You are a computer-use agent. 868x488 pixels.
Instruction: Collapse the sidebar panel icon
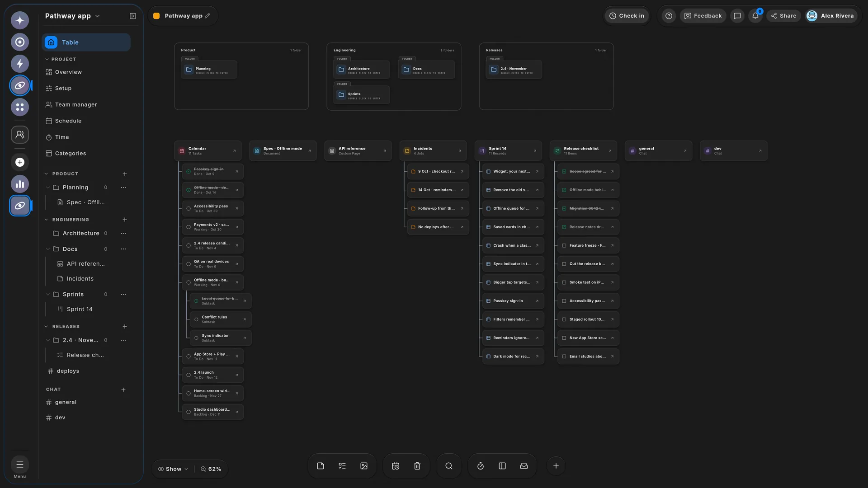pos(133,16)
